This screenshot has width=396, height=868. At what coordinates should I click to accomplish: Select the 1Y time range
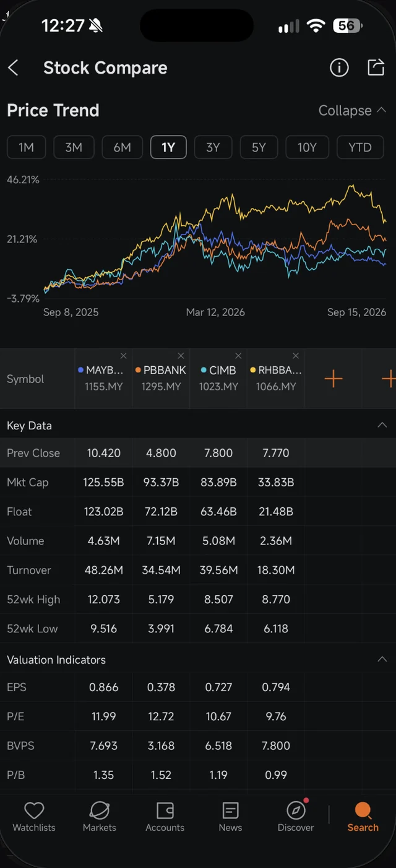tap(168, 147)
